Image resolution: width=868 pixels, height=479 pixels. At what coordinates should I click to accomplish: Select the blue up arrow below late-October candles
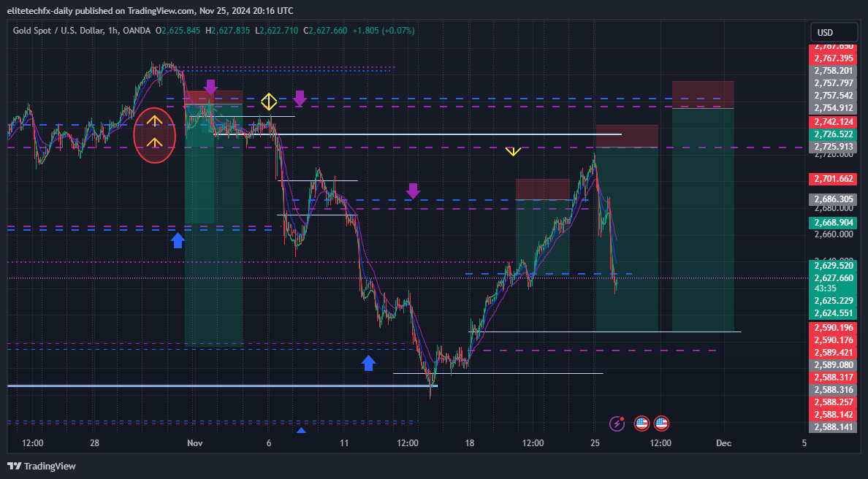pyautogui.click(x=178, y=241)
